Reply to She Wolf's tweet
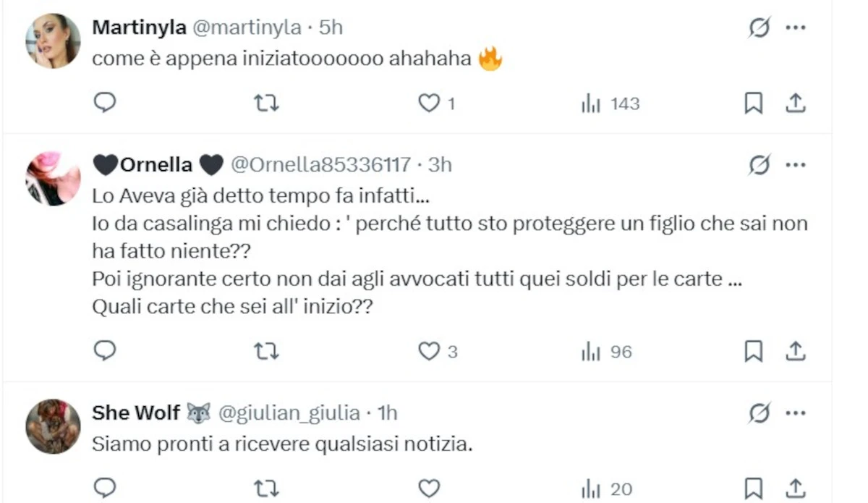 105,489
